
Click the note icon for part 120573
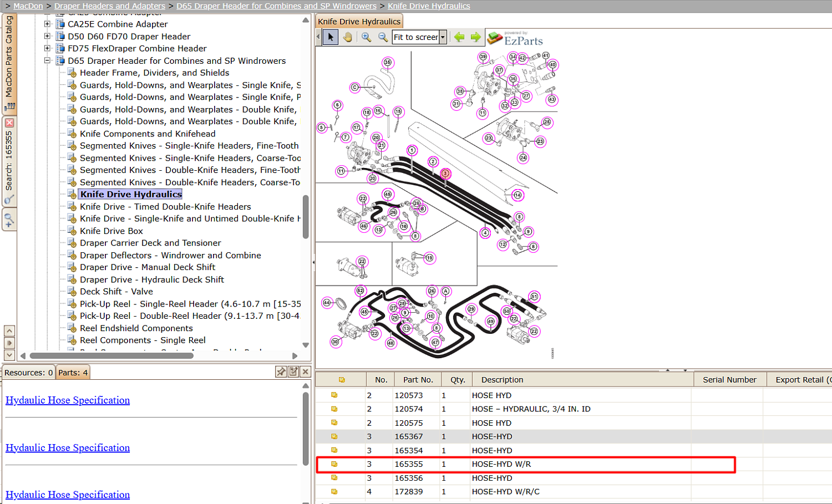point(334,395)
